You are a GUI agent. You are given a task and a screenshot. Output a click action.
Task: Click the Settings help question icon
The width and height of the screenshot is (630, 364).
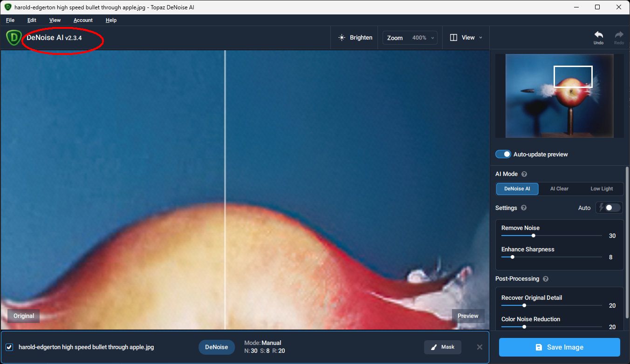click(523, 208)
